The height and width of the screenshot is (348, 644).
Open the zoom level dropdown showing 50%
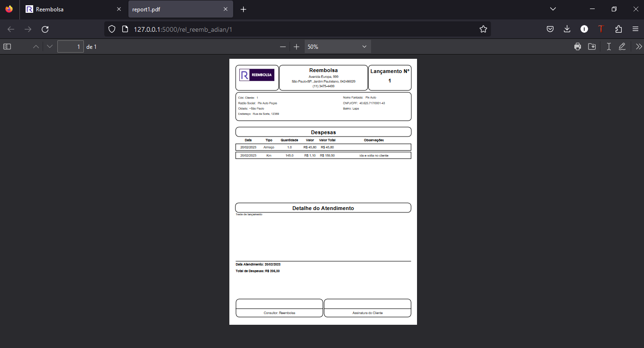336,46
